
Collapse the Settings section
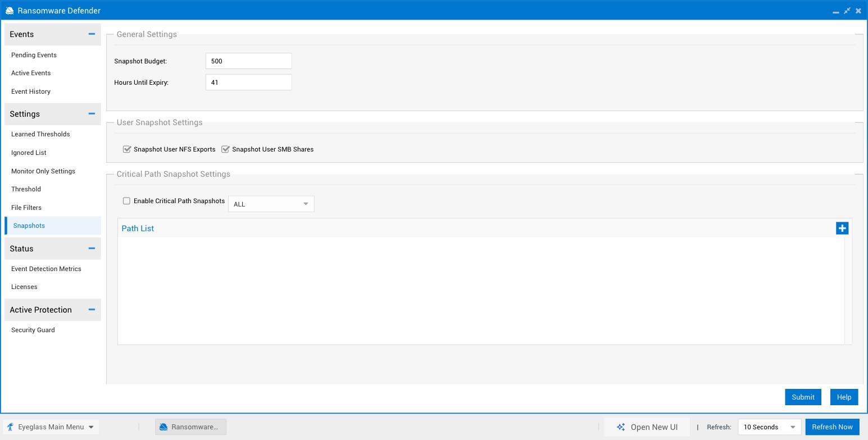[92, 114]
